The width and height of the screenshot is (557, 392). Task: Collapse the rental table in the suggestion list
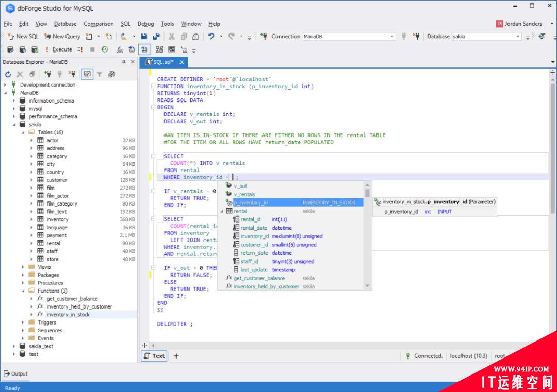click(222, 211)
